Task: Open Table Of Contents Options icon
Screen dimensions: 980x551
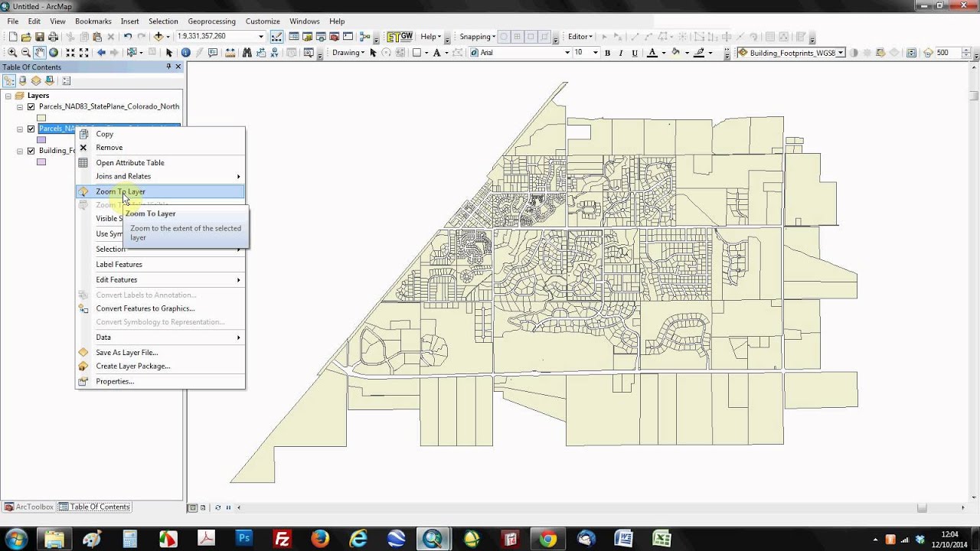Action: coord(67,80)
